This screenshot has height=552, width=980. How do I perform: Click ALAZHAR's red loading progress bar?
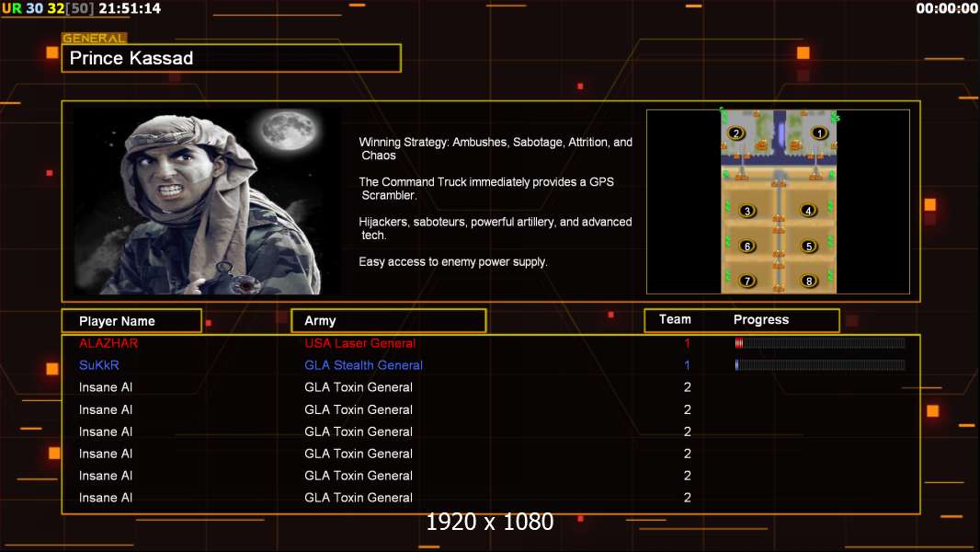click(x=820, y=342)
